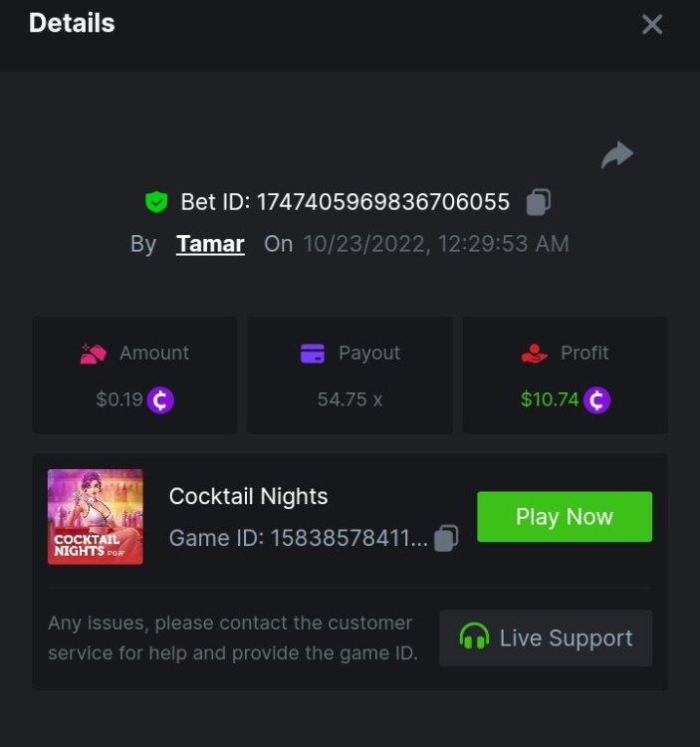Copy the Game ID
Image resolution: width=700 pixels, height=747 pixels.
[x=446, y=538]
